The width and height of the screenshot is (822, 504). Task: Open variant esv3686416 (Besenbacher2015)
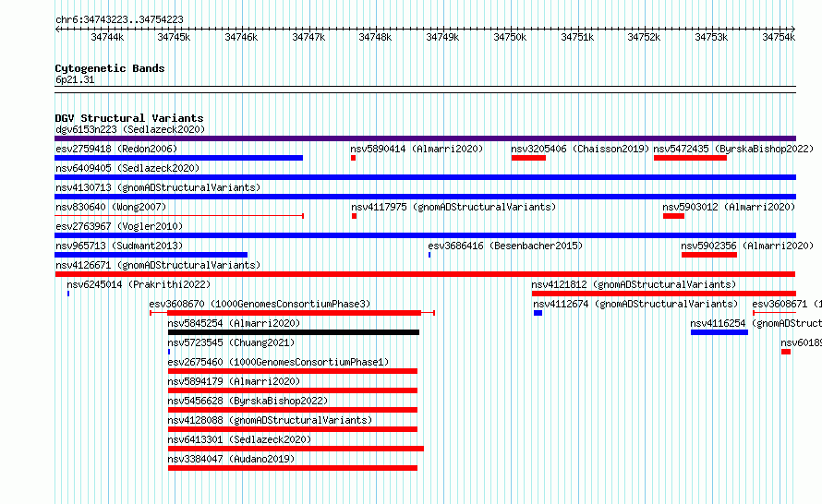[x=505, y=246]
